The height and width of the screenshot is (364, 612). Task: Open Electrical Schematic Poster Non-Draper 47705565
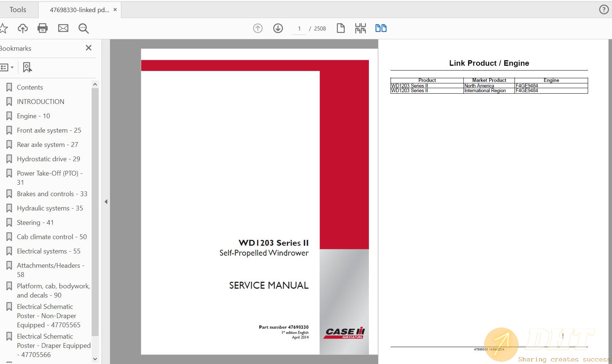click(x=49, y=316)
